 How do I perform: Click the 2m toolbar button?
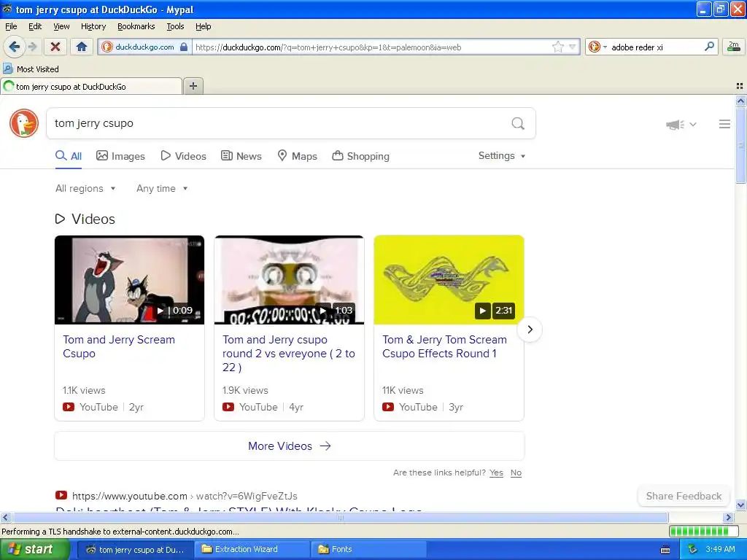[x=734, y=47]
